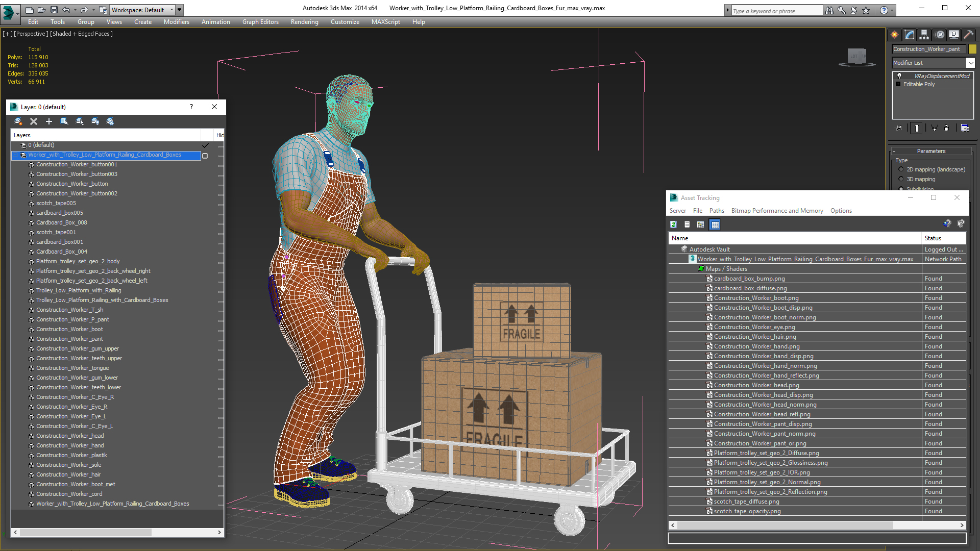
Task: Open the Workspace: Default dropdown
Action: click(142, 10)
